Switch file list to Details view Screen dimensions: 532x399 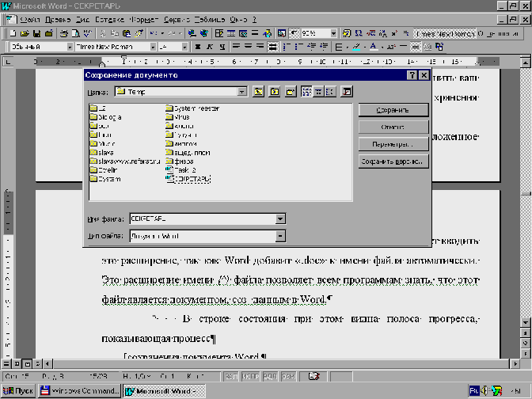318,92
